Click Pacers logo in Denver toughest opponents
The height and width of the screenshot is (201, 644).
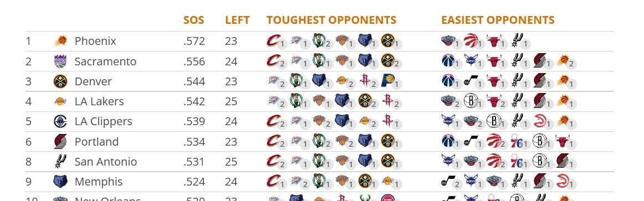click(388, 81)
